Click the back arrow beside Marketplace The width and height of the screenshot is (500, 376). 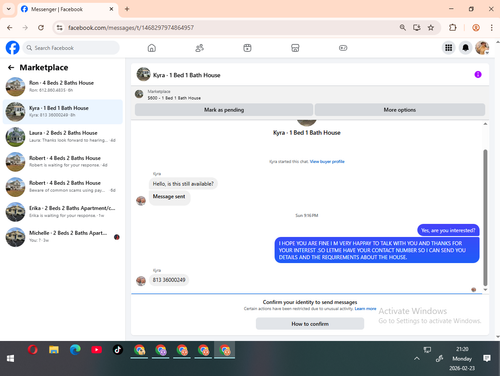tap(11, 68)
